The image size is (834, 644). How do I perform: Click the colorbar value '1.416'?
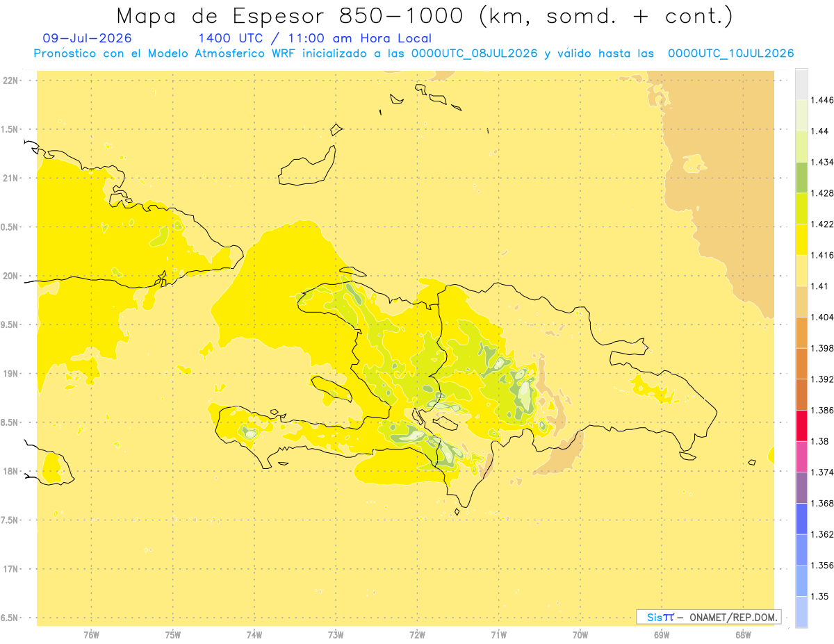[823, 255]
